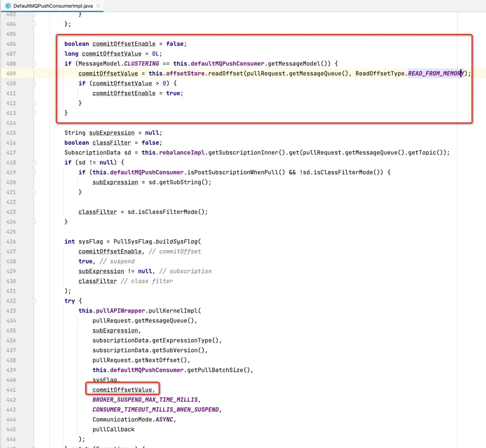486x448 pixels.
Task: Click the Java class icon on the tab
Action: tap(8, 6)
